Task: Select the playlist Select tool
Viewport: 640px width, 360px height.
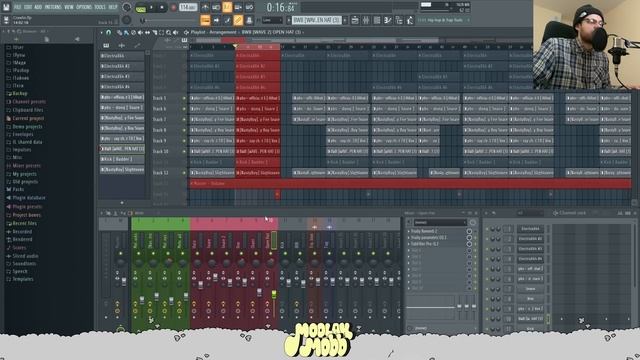Action: pyautogui.click(x=161, y=32)
